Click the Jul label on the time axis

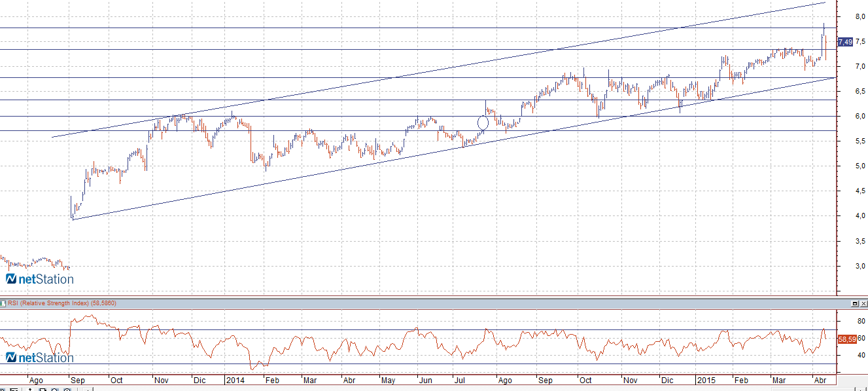460,380
